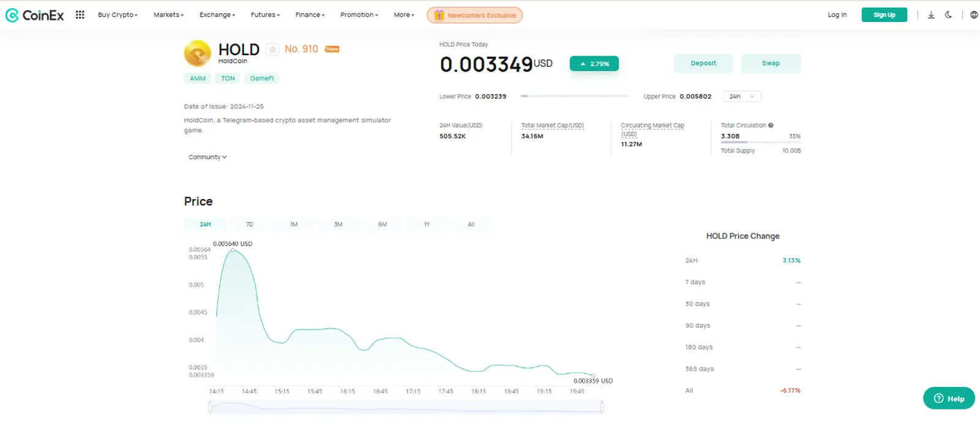Click the gift icon in Newcomers Exclusive

[x=439, y=15]
